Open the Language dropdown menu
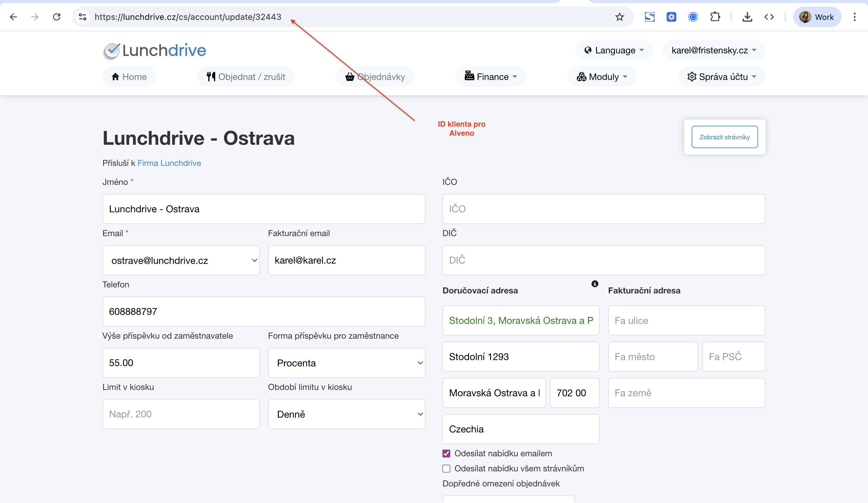 click(x=614, y=50)
